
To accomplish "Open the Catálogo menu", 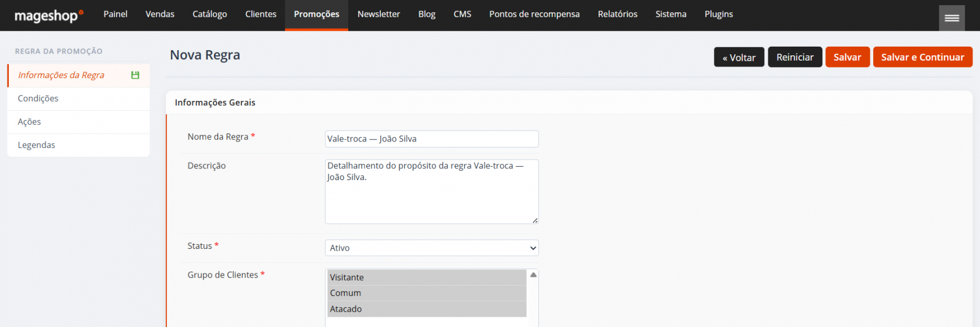I will [209, 15].
